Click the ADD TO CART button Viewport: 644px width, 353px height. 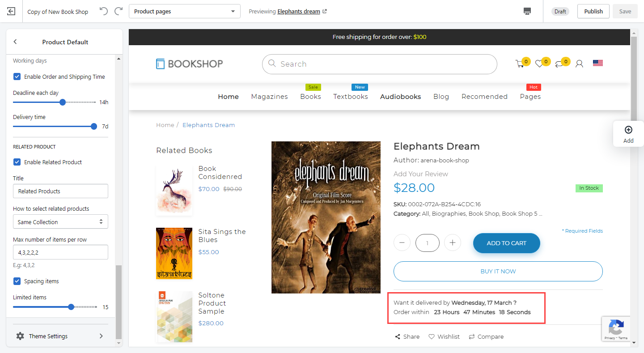(x=507, y=243)
